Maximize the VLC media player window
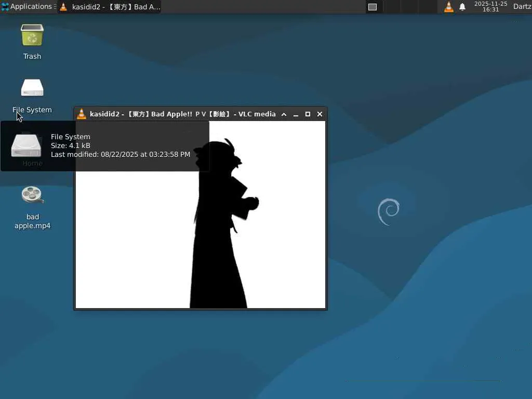This screenshot has height=399, width=532. (x=308, y=114)
